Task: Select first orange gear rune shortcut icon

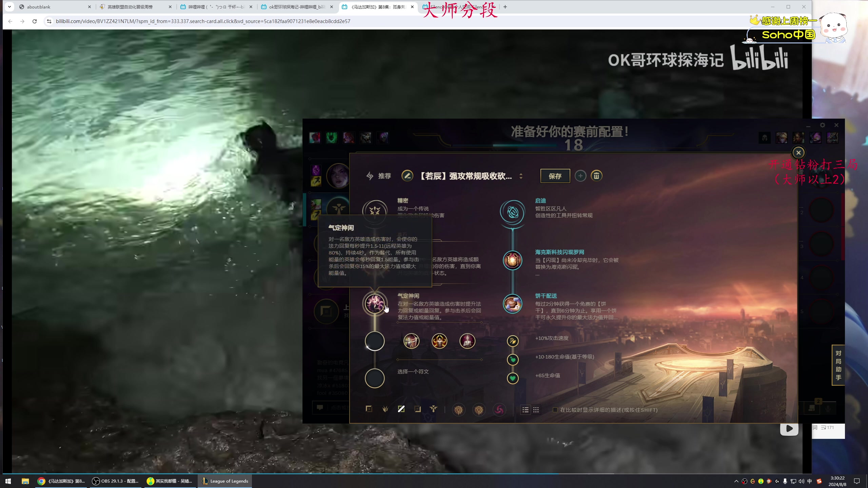Action: [458, 410]
